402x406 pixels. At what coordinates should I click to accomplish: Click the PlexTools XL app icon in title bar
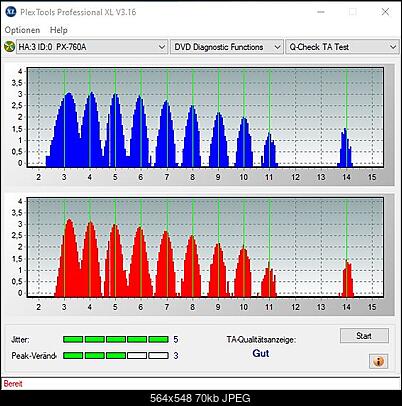point(11,12)
